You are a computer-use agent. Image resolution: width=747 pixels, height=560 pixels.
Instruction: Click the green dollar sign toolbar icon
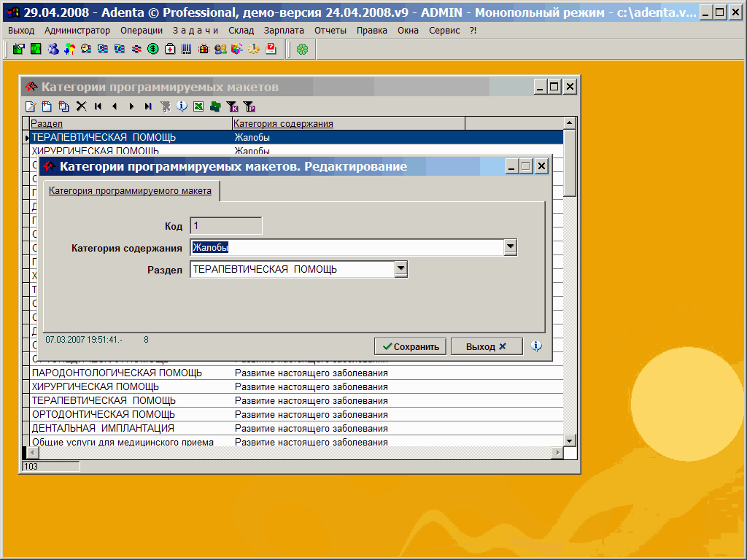pos(153,49)
